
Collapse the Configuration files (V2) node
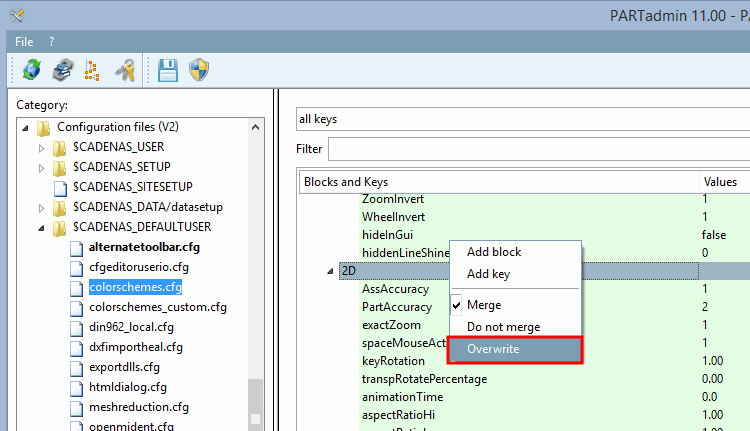point(25,128)
